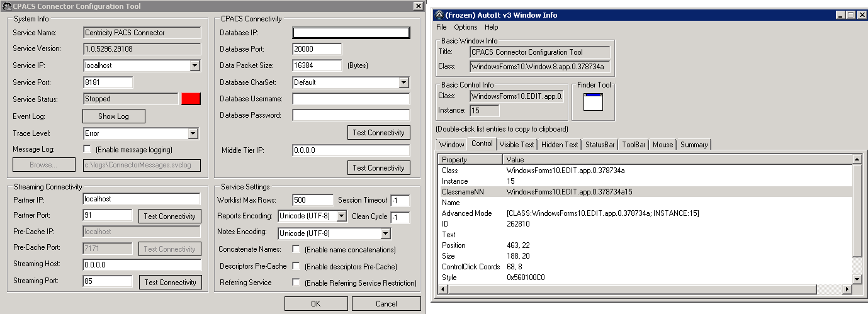Switch to the Visible Text tab

pyautogui.click(x=517, y=145)
